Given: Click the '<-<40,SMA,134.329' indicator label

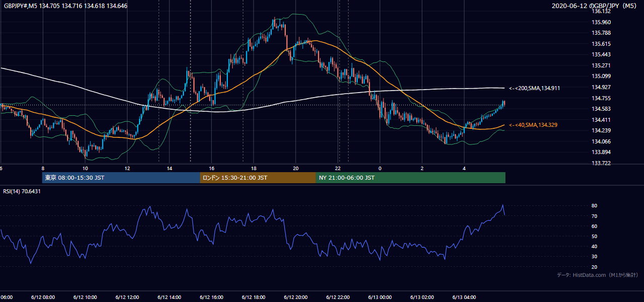Looking at the screenshot, I should point(533,125).
